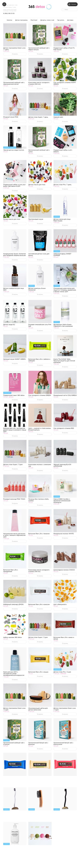Open the Доставка menu item
Image resolution: width=80 pixels, height=868 pixels.
(70, 20)
